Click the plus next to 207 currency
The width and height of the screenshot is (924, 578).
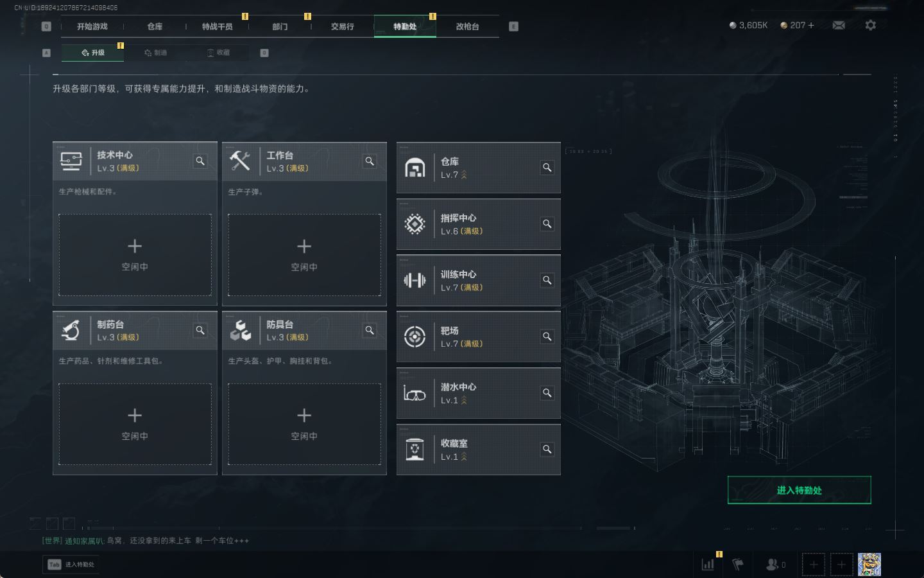[811, 25]
